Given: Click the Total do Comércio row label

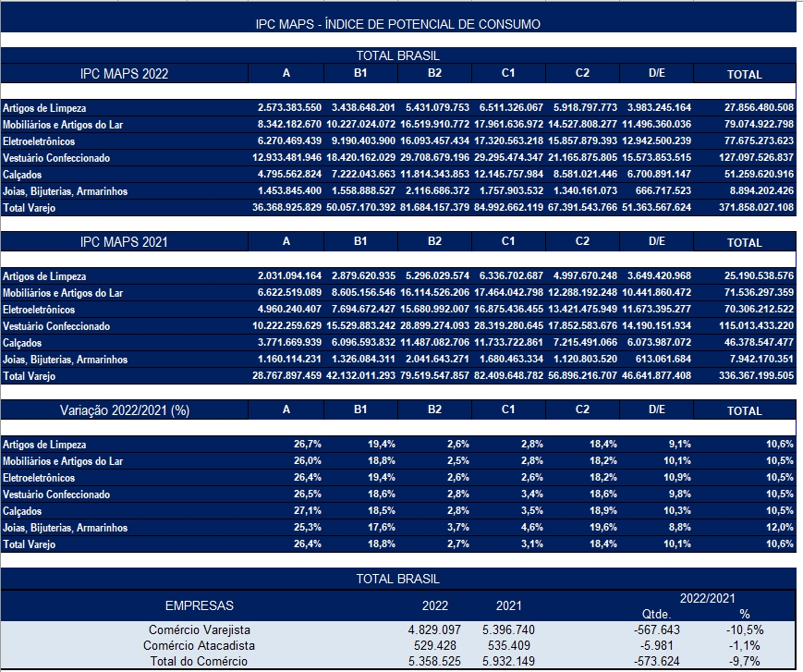Looking at the screenshot, I should click(x=199, y=661).
